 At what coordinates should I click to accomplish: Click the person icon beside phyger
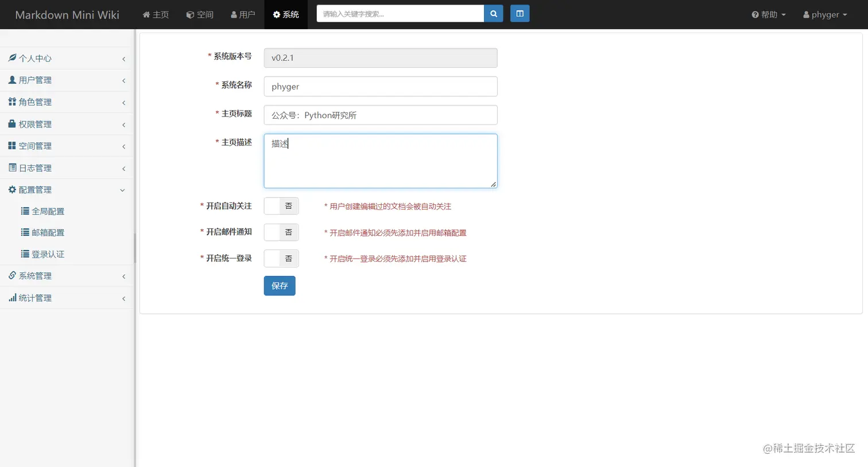[x=806, y=15]
